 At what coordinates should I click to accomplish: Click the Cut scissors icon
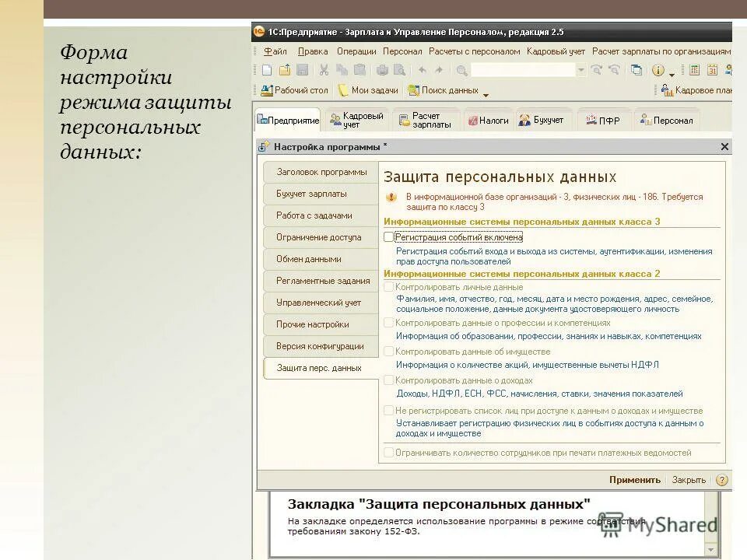click(324, 71)
